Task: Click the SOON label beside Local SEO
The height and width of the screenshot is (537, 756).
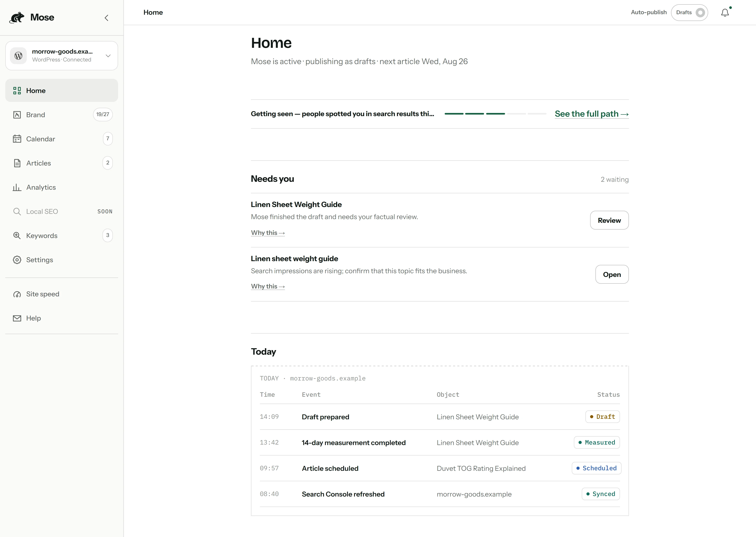Action: 105,212
